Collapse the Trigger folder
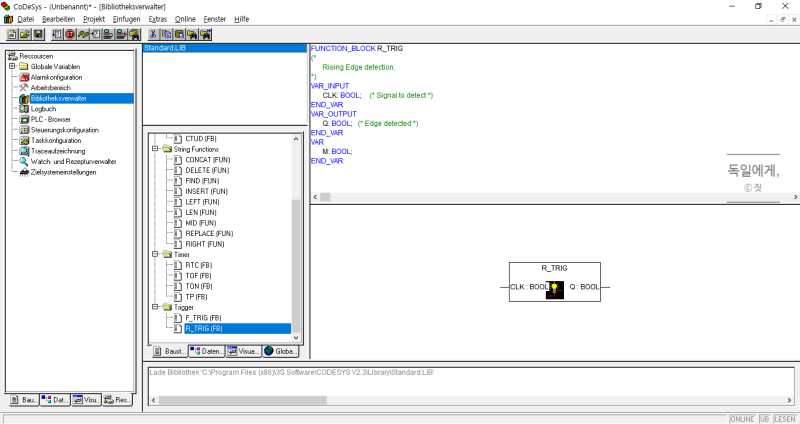This screenshot has width=800, height=424. pos(155,307)
